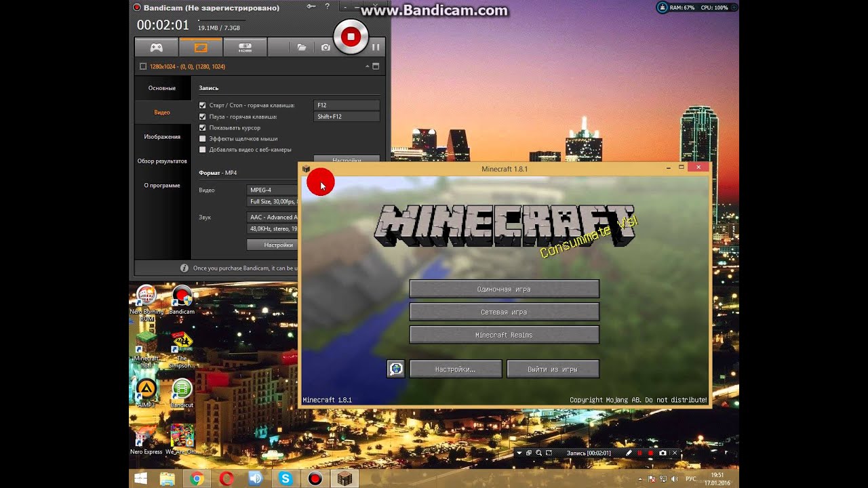Open Minecraft Настройки... button
Image resolution: width=868 pixels, height=488 pixels.
point(455,369)
